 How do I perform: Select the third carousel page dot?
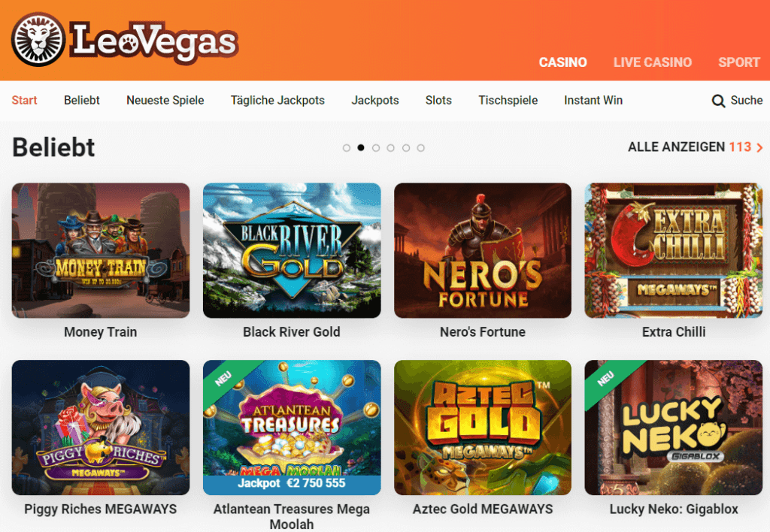click(376, 148)
